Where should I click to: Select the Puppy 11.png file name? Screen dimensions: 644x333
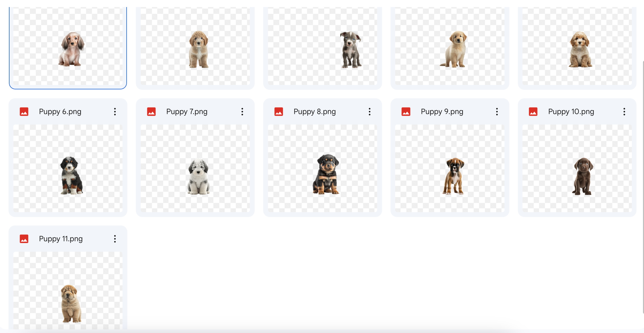pyautogui.click(x=61, y=239)
